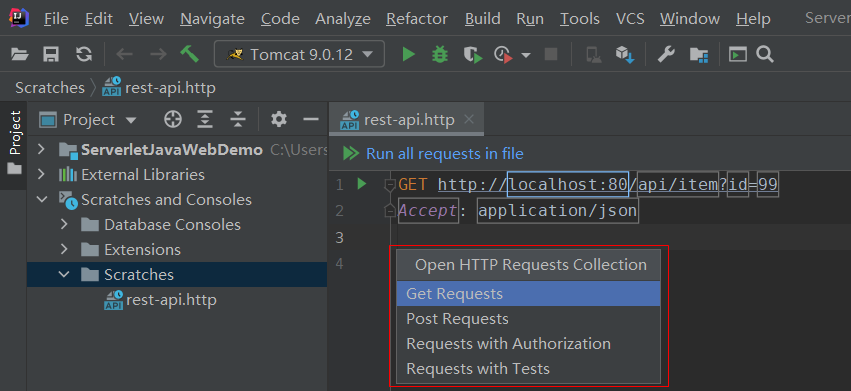Screen dimensions: 851x391
Task: Open the Build menu
Action: [483, 20]
